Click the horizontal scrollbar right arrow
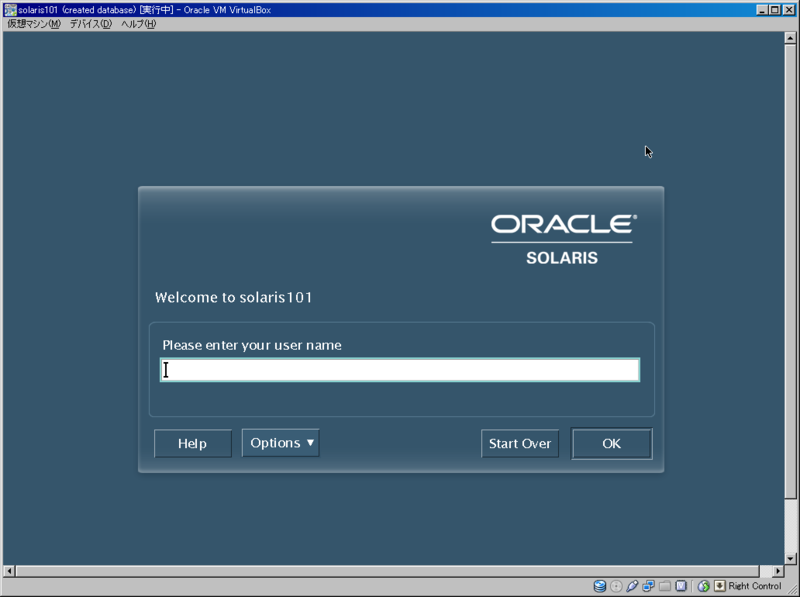800x597 pixels. pos(778,571)
